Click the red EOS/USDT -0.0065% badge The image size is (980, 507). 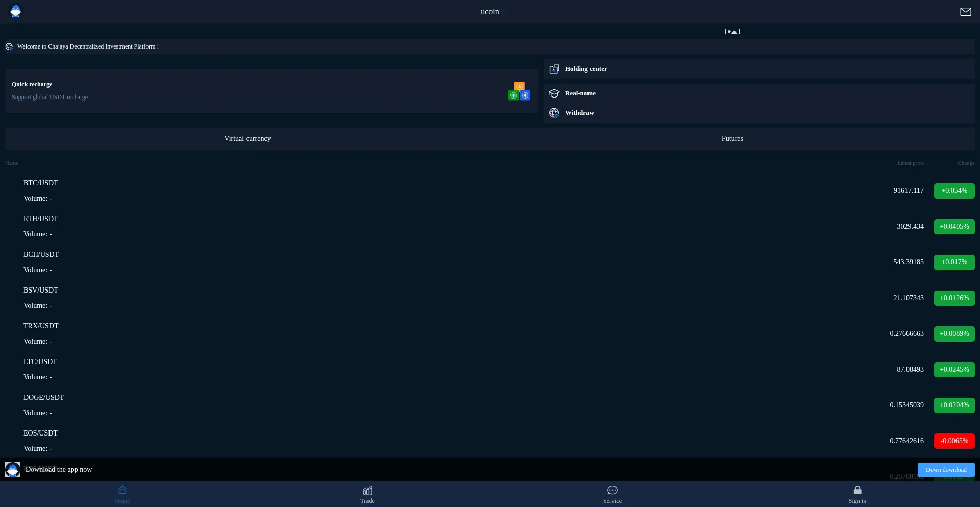click(x=954, y=441)
